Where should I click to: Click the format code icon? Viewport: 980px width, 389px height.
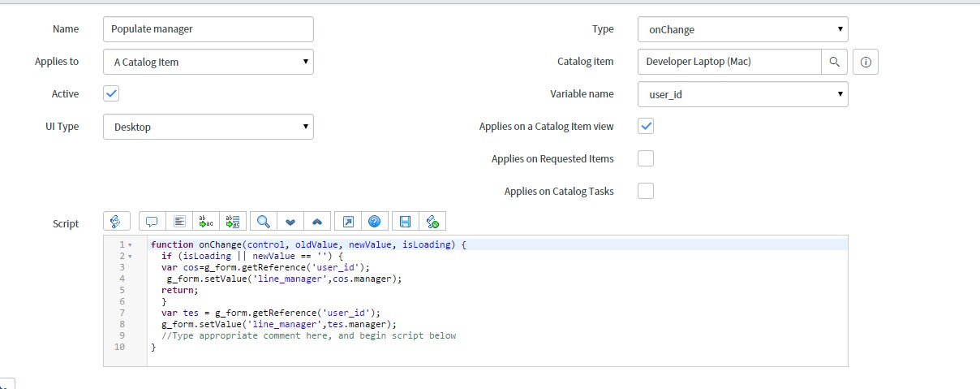(179, 221)
